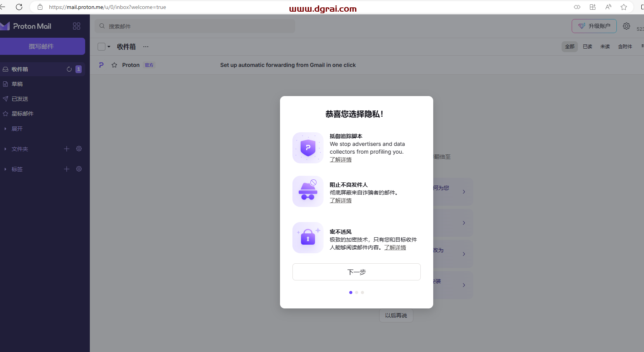Image resolution: width=644 pixels, height=352 pixels.
Task: Open the Proton apps grid icon
Action: tap(76, 26)
